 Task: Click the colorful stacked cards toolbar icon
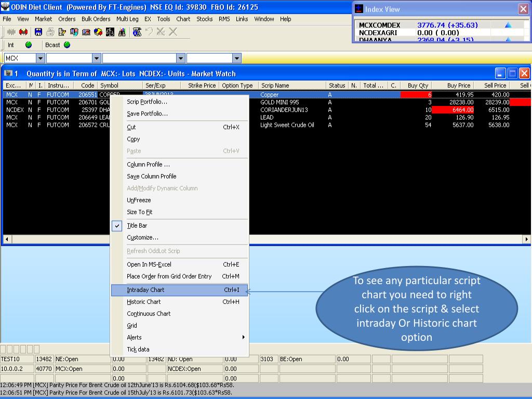pos(98,32)
